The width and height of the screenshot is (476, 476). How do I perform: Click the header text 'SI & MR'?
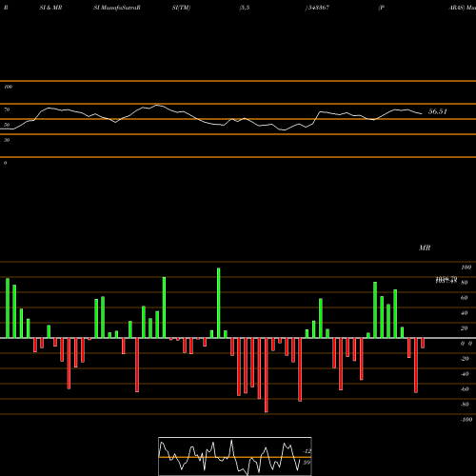click(50, 8)
